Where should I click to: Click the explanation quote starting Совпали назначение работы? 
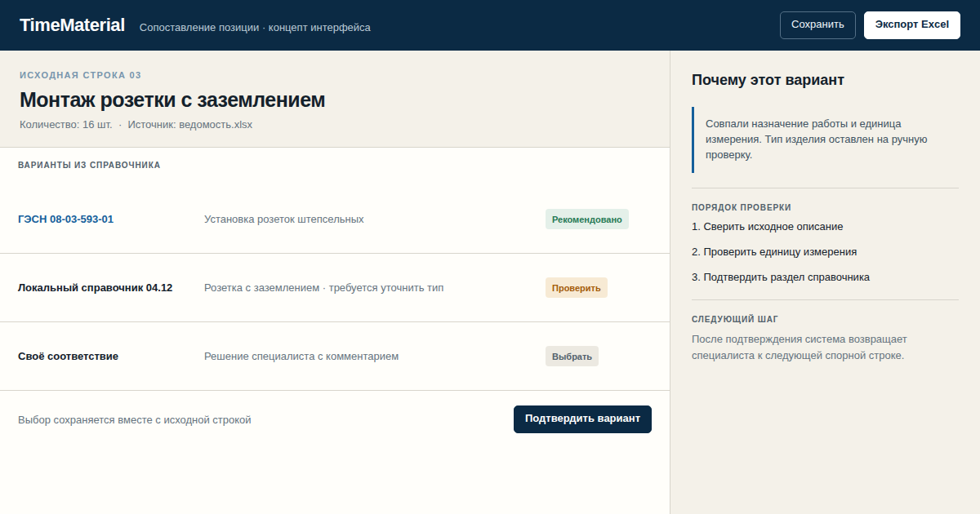(825, 140)
